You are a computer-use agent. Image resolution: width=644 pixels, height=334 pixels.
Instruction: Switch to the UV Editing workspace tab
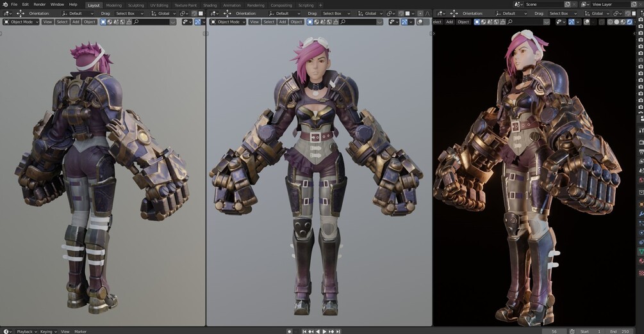[159, 5]
